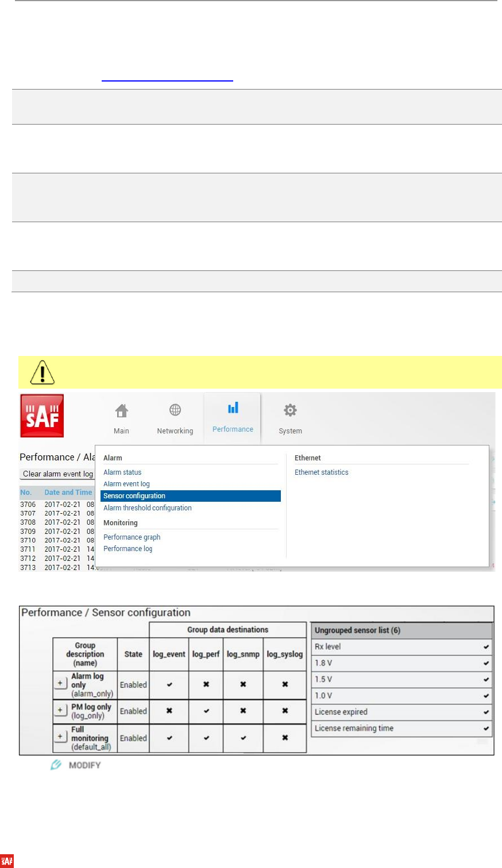Choose Sensor configuration in the menu
Screen dimensions: 502x868
click(x=191, y=496)
